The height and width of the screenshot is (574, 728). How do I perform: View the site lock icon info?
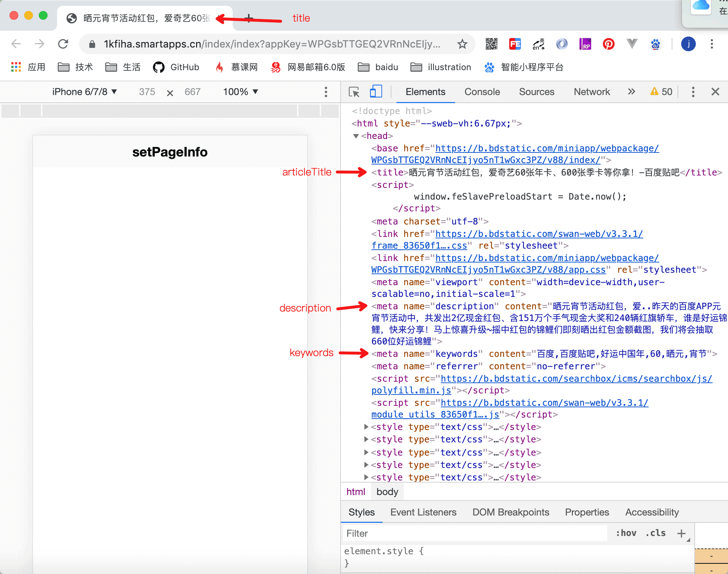coord(92,44)
